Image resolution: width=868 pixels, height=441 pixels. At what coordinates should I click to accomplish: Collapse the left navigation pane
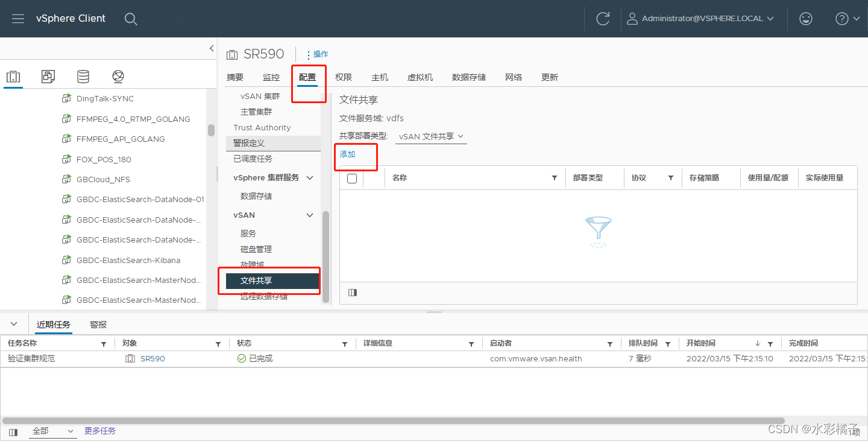[x=212, y=48]
